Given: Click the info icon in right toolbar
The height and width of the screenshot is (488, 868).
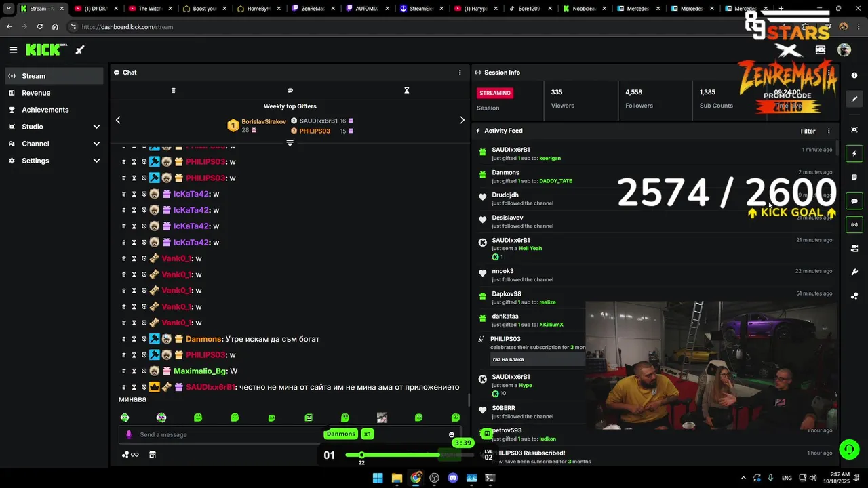Looking at the screenshot, I should point(854,75).
